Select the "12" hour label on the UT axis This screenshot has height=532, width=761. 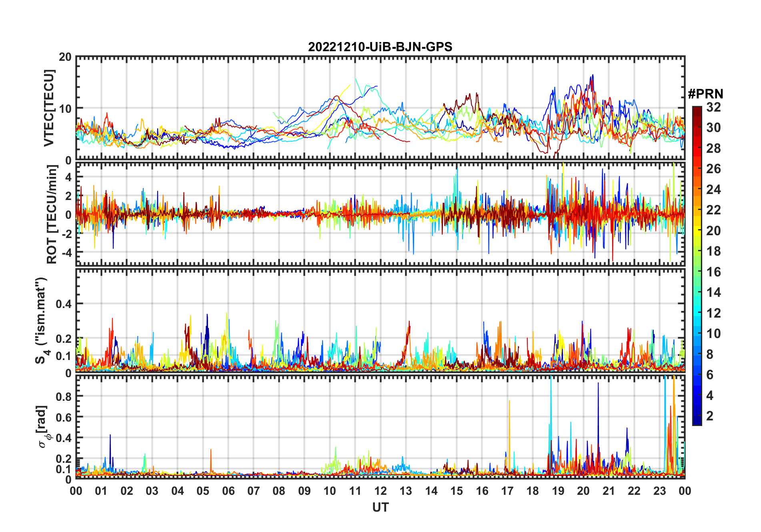pos(380,491)
